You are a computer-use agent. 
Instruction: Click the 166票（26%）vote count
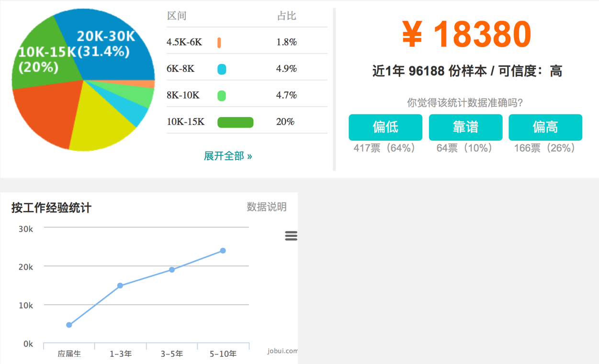click(x=545, y=148)
